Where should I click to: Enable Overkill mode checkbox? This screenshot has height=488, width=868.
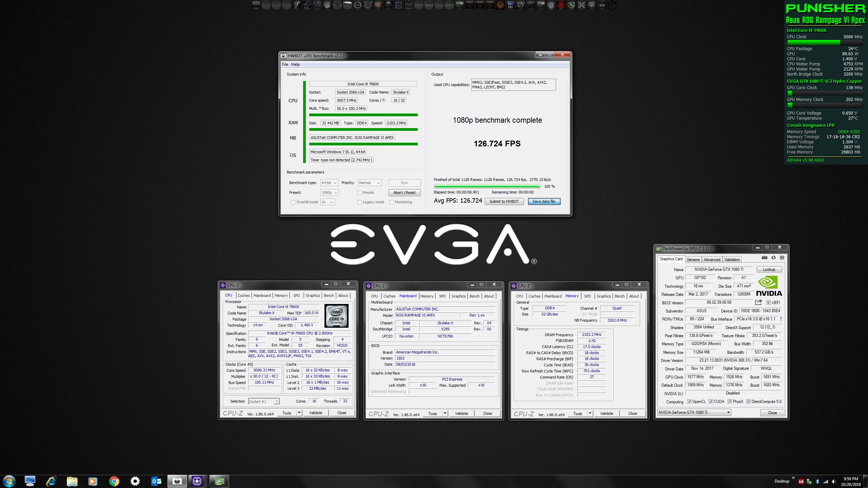(293, 202)
